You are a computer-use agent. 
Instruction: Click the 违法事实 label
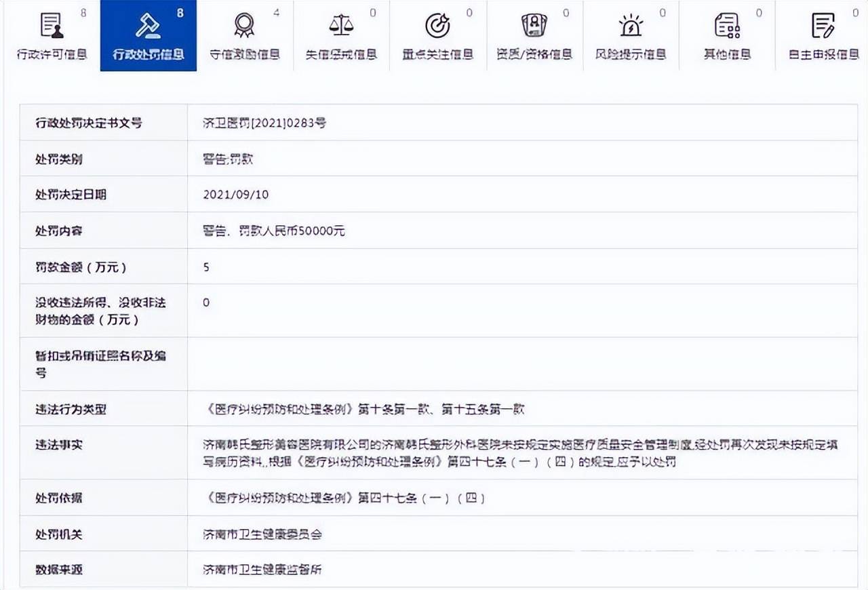[x=59, y=446]
